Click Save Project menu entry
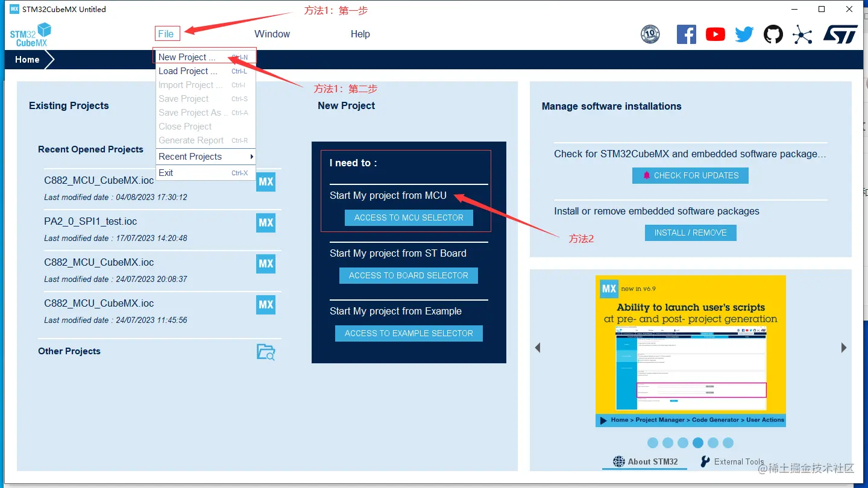The image size is (868, 488). [x=206, y=99]
